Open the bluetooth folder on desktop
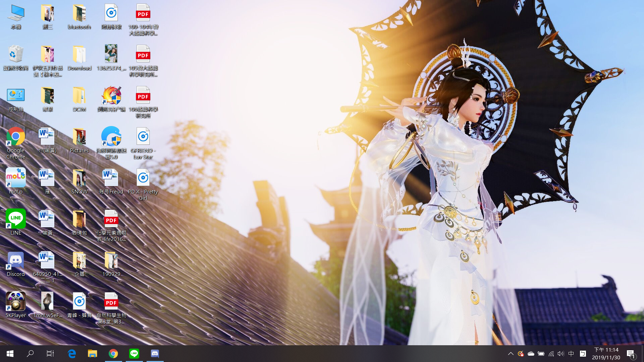The image size is (644, 362). click(79, 17)
